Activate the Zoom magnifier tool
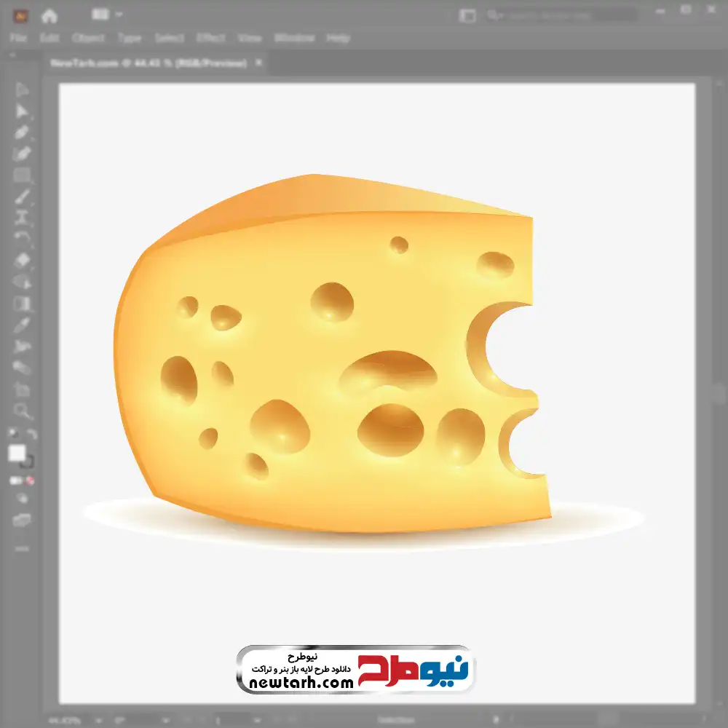This screenshot has height=728, width=728. coord(22,411)
